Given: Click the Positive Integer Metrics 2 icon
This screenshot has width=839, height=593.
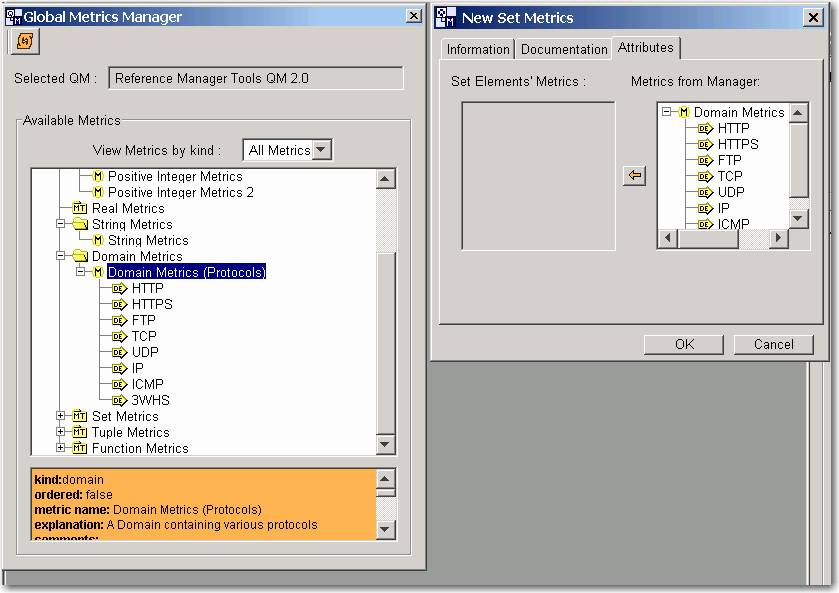Looking at the screenshot, I should point(98,193).
